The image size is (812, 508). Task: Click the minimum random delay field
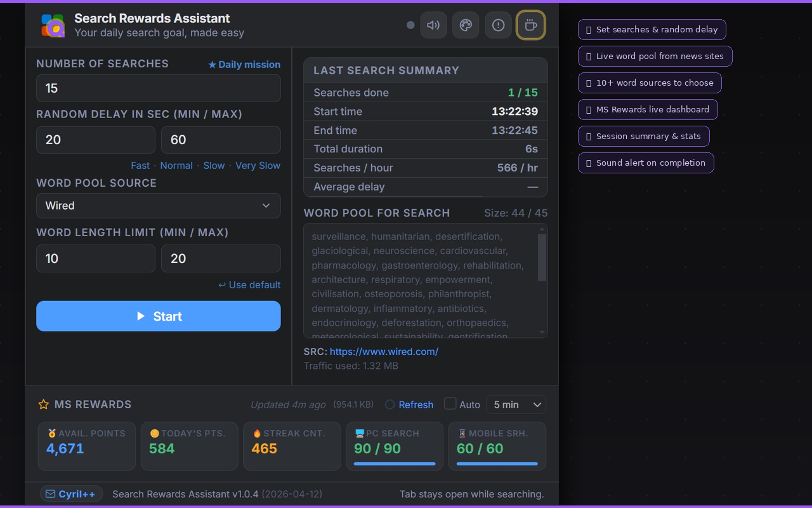pyautogui.click(x=96, y=140)
